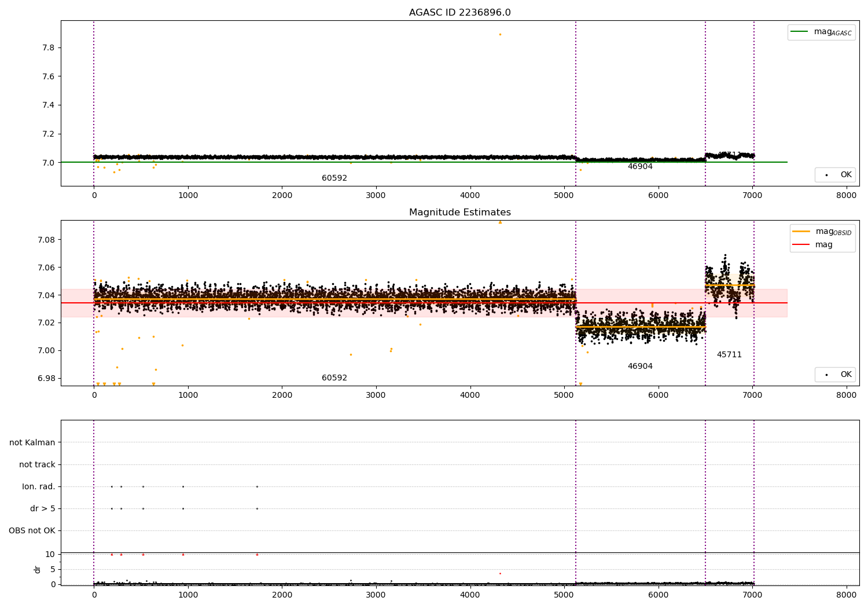Pick the orange mag OBSID legend line
This screenshot has width=868, height=608.
(801, 232)
